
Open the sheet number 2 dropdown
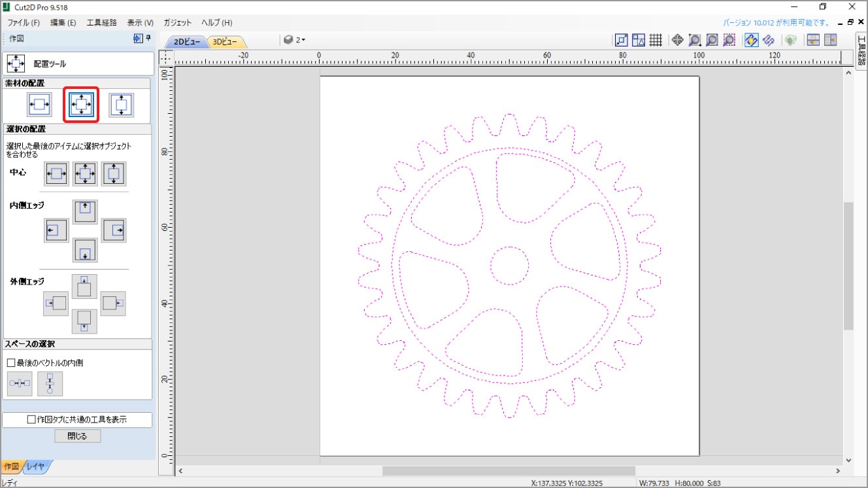[x=295, y=40]
